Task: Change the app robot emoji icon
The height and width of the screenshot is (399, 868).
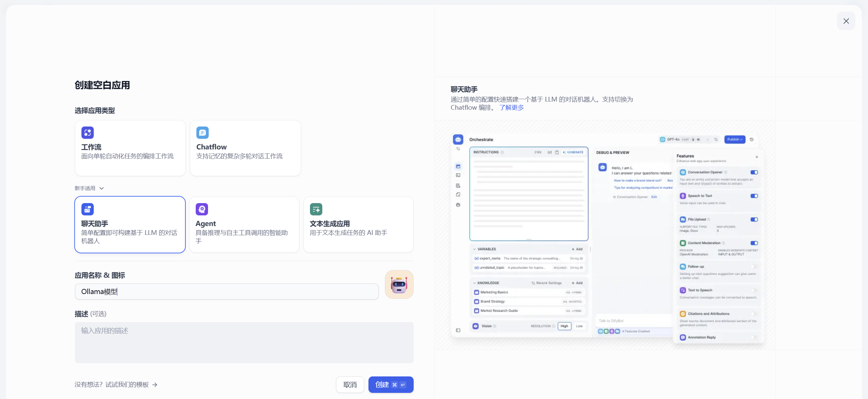Action: [399, 284]
